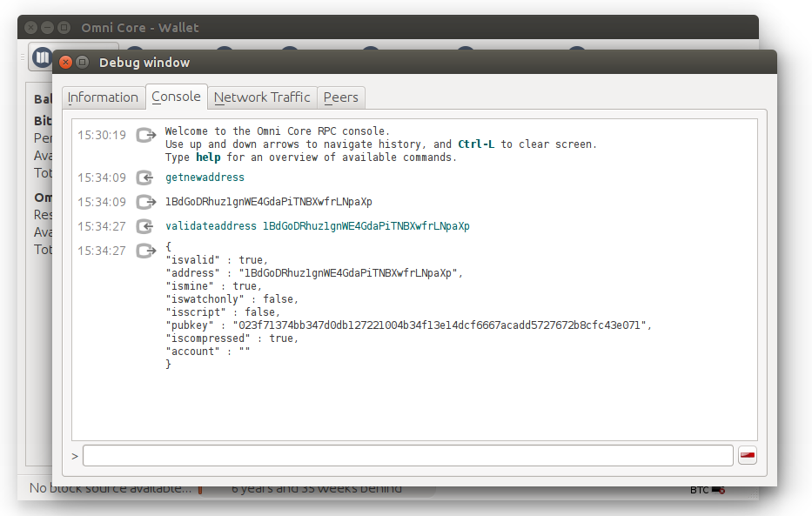Go to the Peers tab
The image size is (812, 516).
pos(340,97)
